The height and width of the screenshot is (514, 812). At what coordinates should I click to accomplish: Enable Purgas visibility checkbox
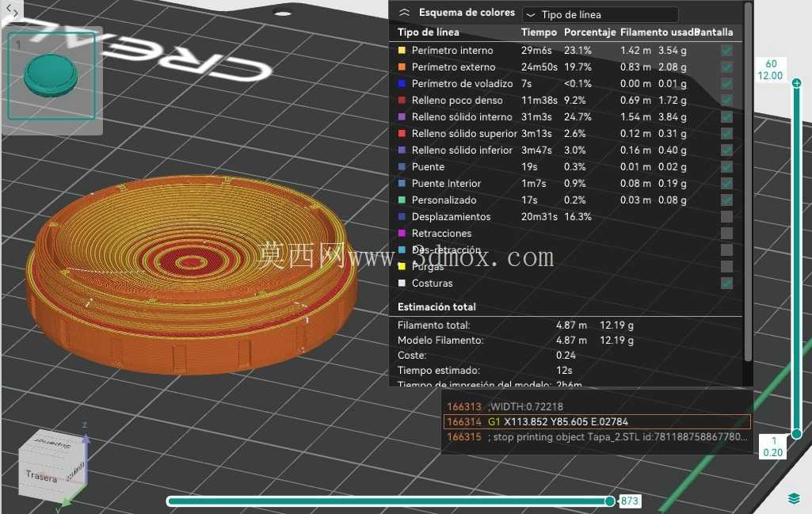[726, 266]
